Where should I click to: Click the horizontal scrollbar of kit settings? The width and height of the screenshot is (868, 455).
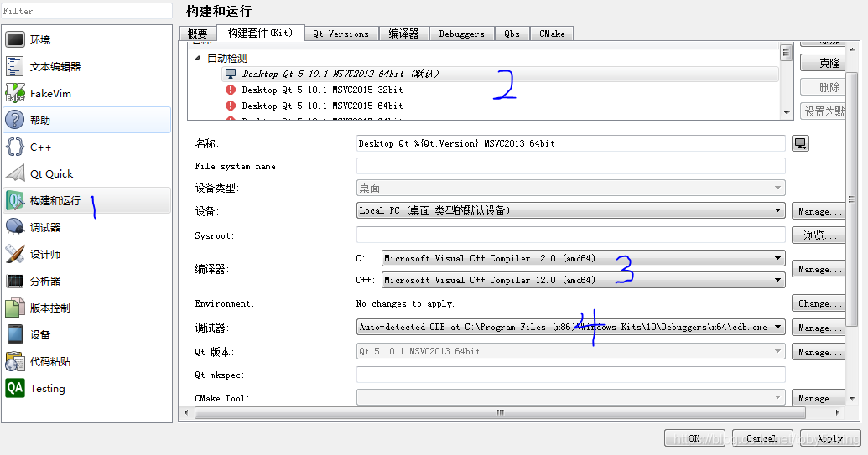[500, 412]
